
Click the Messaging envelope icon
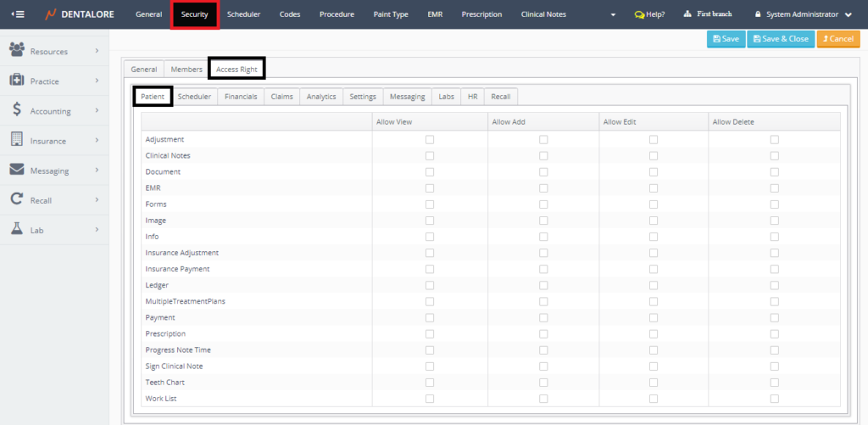click(16, 170)
